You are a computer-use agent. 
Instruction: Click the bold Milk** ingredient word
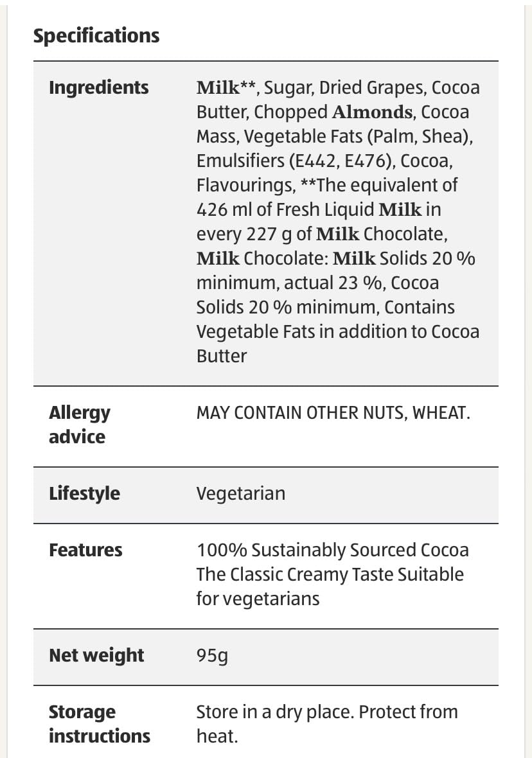click(x=226, y=87)
